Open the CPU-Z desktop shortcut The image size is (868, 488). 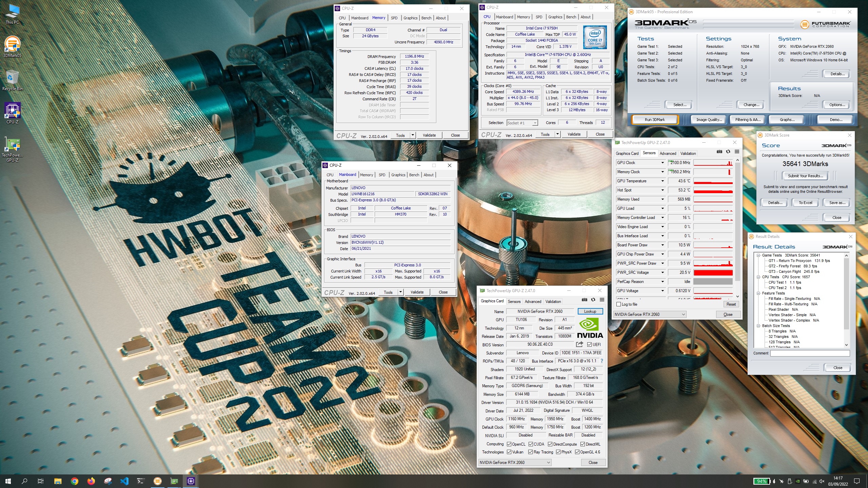coord(13,113)
